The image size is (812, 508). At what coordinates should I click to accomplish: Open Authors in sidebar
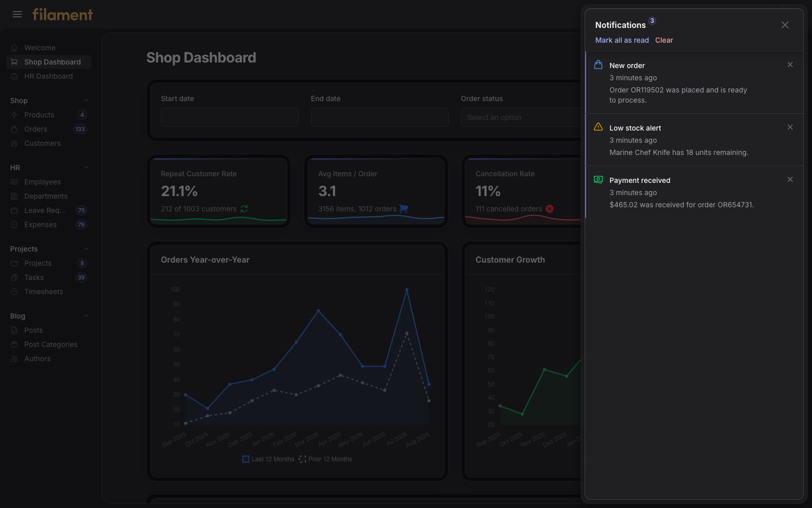[49, 359]
